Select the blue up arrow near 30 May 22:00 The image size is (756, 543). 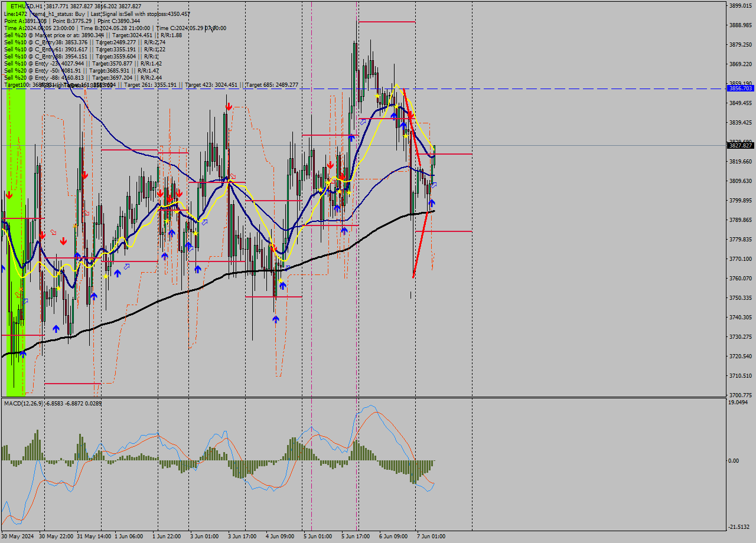[x=56, y=328]
